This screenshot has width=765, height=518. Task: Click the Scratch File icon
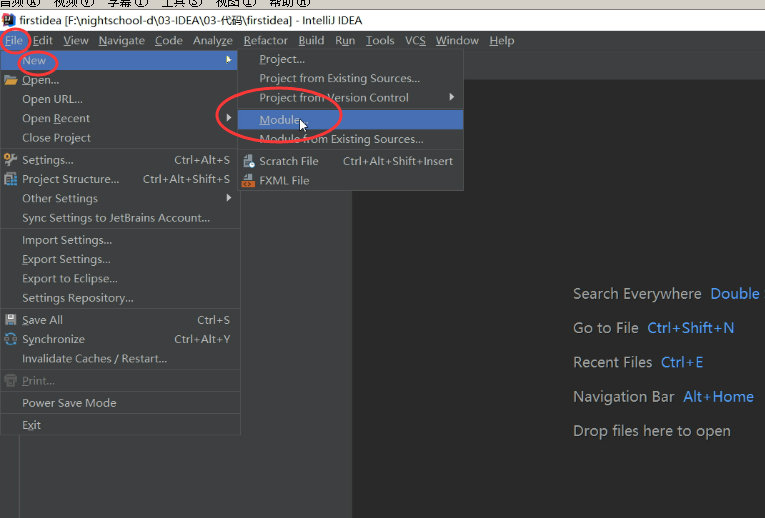(249, 161)
